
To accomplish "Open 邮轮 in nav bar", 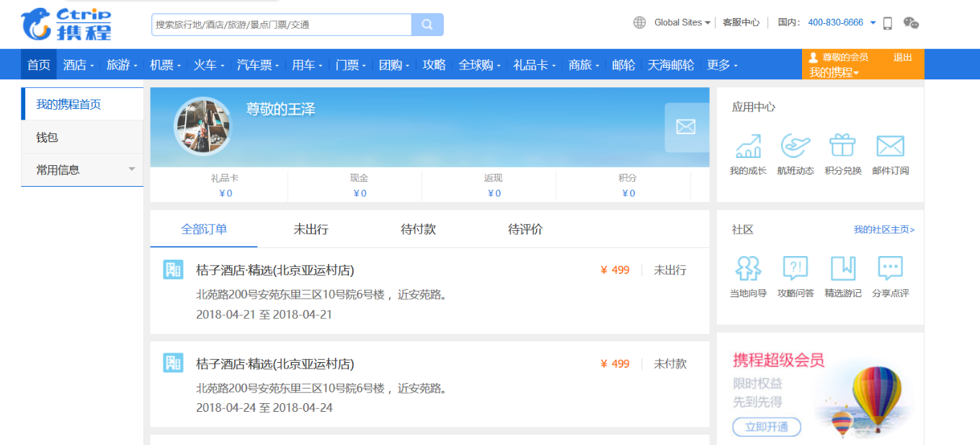I will click(624, 65).
